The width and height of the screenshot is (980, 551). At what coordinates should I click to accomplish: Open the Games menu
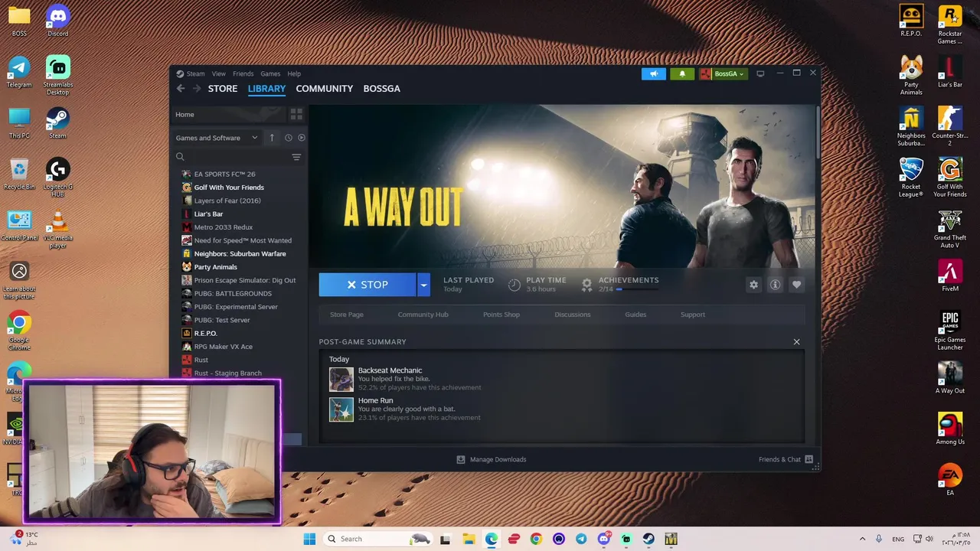[270, 73]
